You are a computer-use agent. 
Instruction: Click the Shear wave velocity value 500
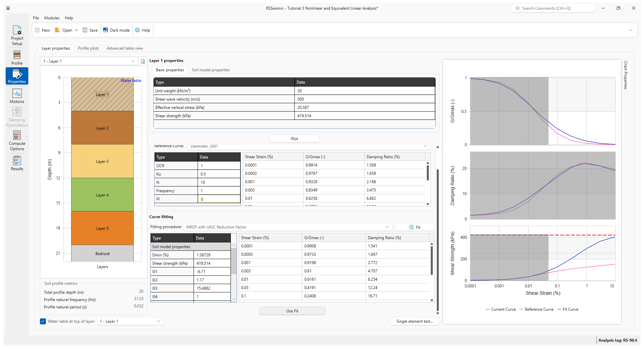click(x=365, y=99)
